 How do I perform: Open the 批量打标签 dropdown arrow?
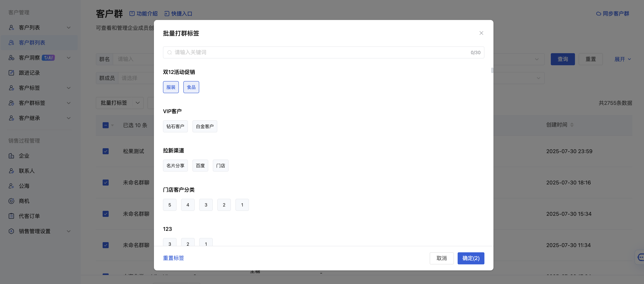[138, 103]
